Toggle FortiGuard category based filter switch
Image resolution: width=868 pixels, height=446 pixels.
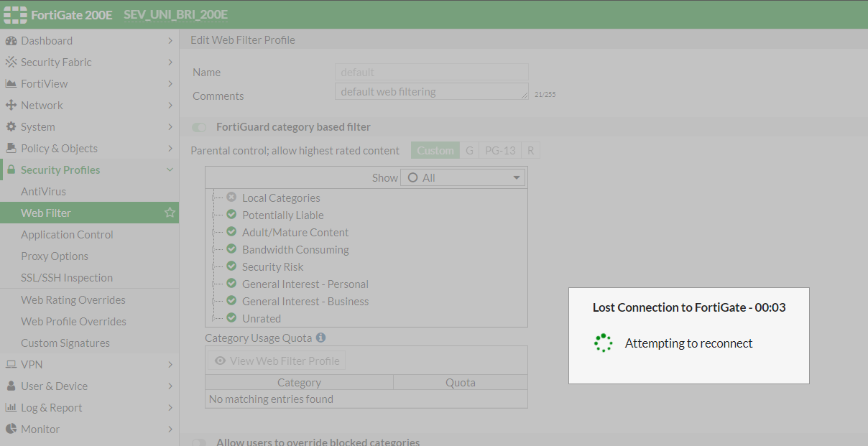[199, 127]
